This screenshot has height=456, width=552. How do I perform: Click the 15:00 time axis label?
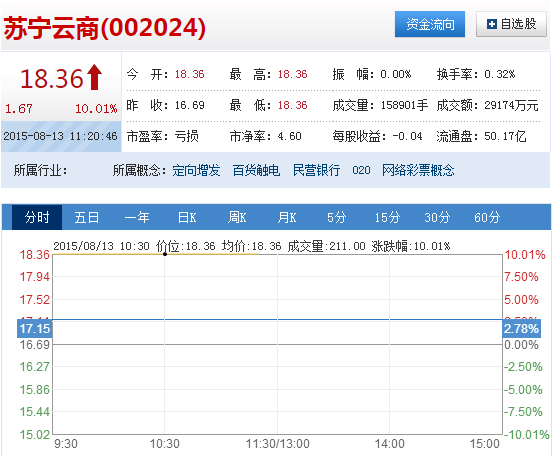pyautogui.click(x=485, y=444)
